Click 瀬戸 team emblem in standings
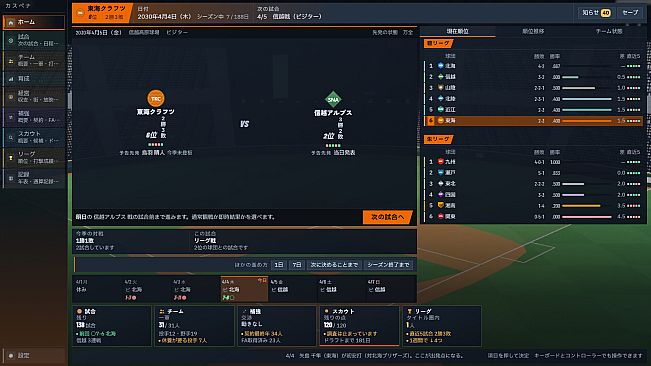The height and width of the screenshot is (366, 651). (441, 172)
